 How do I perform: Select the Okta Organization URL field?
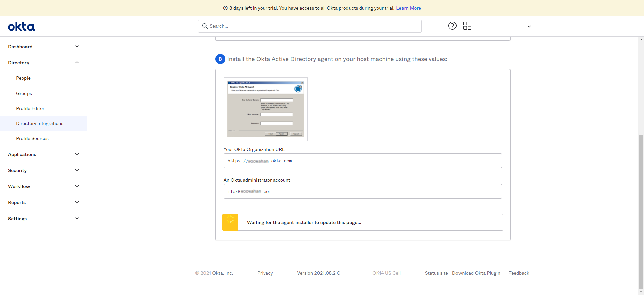click(x=363, y=161)
